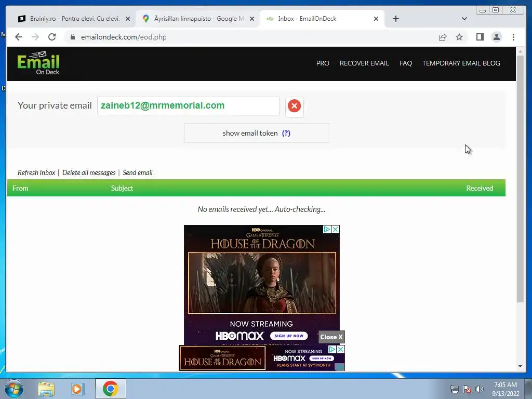Viewport: 532px width, 399px height.
Task: Open the TEMPORARY EMAIL BLOG link
Action: (461, 63)
